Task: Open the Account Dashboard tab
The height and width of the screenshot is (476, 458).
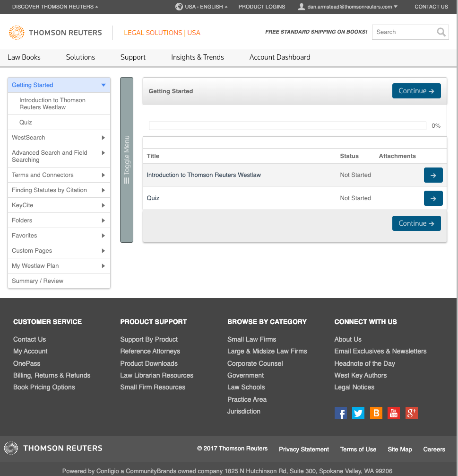Action: point(280,57)
